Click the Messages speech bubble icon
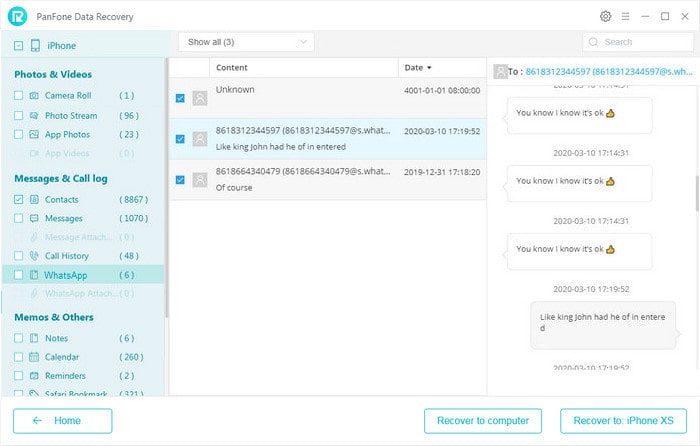The height and width of the screenshot is (446, 700). pos(34,218)
